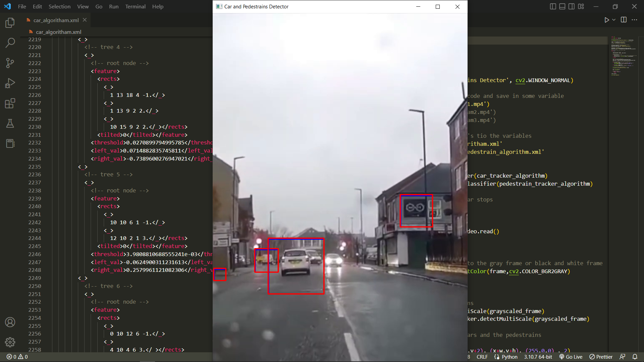Open the Accounts menu icon
The image size is (644, 362).
(10, 322)
